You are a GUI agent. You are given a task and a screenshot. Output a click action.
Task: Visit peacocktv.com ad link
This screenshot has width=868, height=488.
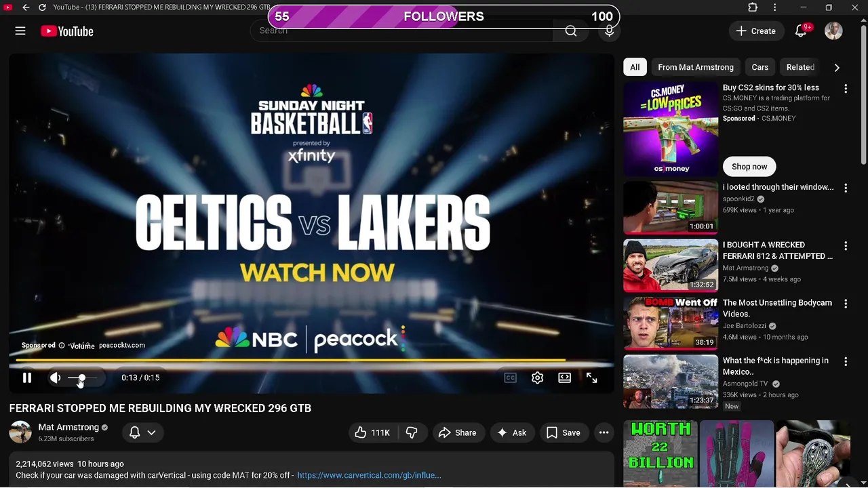pyautogui.click(x=121, y=345)
